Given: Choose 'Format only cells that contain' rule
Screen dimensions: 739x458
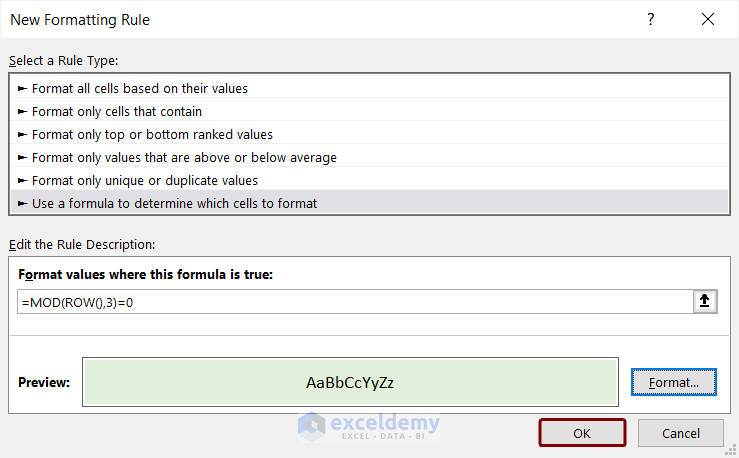Looking at the screenshot, I should click(x=117, y=111).
